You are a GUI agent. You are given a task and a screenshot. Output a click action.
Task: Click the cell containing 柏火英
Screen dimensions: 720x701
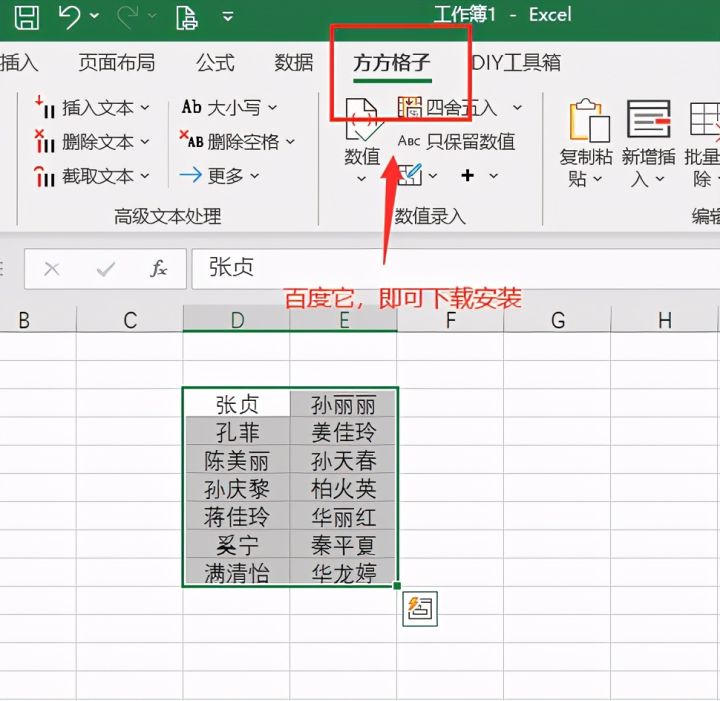pos(343,488)
